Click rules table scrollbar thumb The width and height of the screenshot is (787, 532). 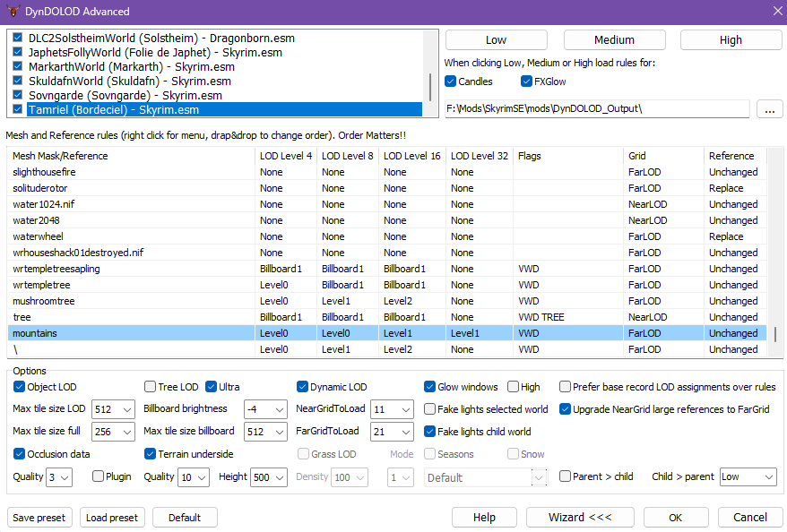pyautogui.click(x=775, y=334)
